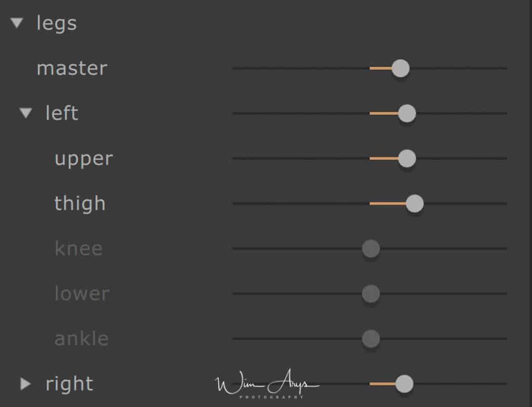Viewport: 532px width, 407px height.
Task: Click the dimmed lower slider handle
Action: coord(371,294)
